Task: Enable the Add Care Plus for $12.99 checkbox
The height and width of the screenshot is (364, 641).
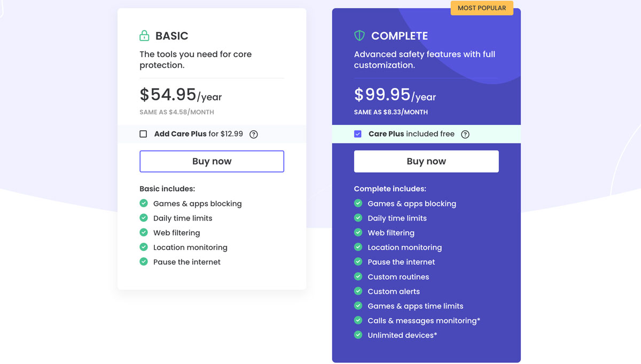Action: coord(143,134)
